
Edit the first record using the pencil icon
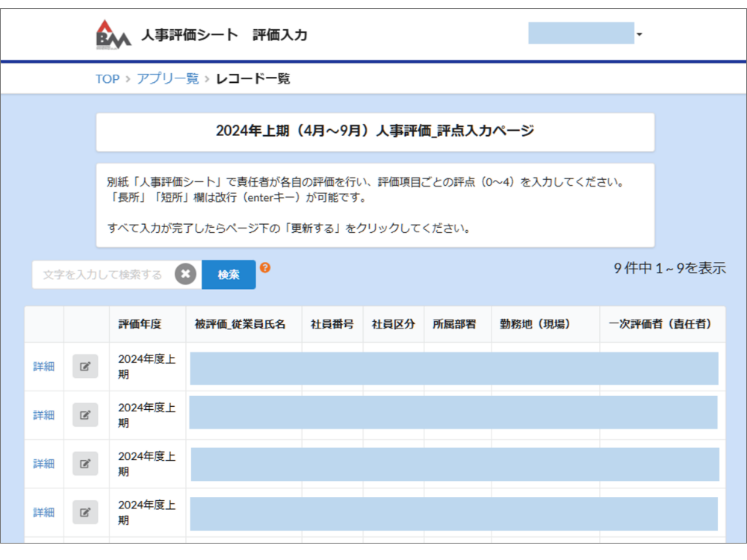click(x=84, y=366)
